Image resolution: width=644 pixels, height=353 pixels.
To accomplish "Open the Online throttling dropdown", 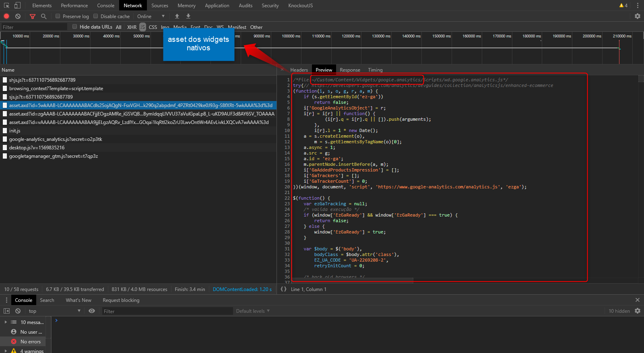I will point(151,17).
